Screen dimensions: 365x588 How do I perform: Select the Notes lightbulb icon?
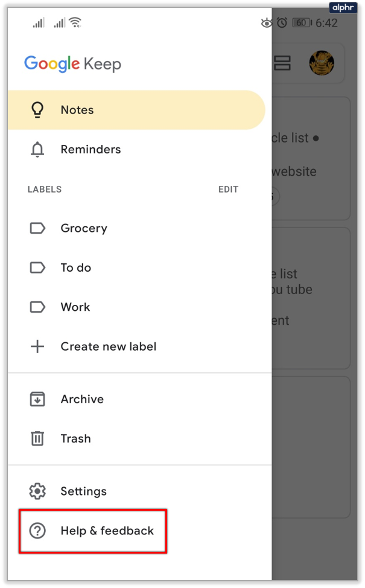pos(37,109)
